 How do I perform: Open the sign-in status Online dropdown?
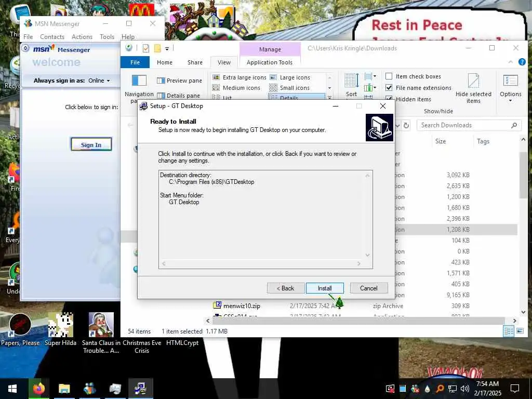coord(99,81)
